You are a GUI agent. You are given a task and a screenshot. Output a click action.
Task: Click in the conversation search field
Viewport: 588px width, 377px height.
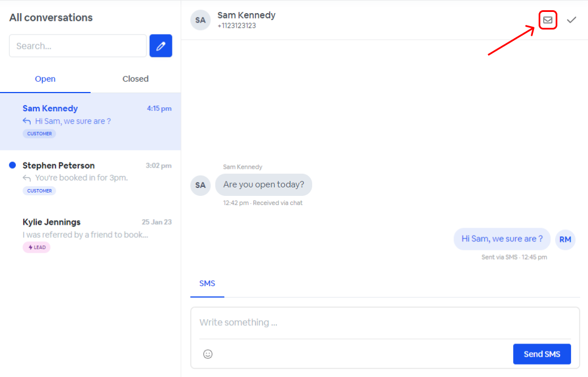[78, 46]
